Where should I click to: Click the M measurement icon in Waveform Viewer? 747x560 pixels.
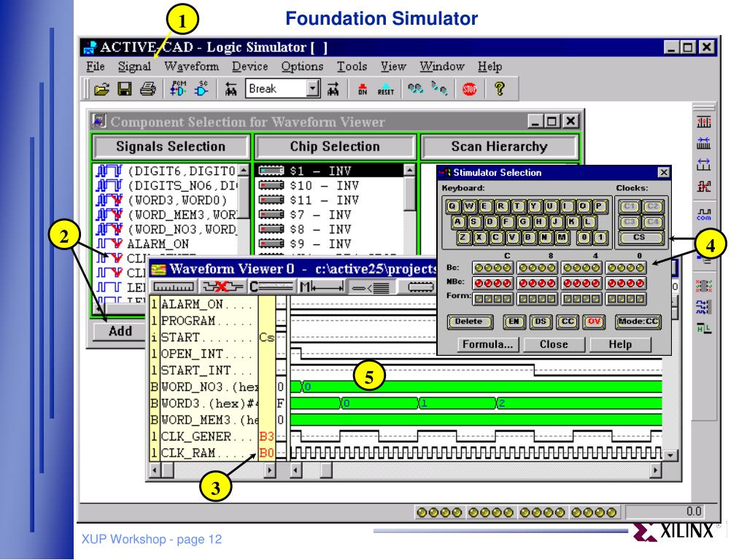(322, 287)
